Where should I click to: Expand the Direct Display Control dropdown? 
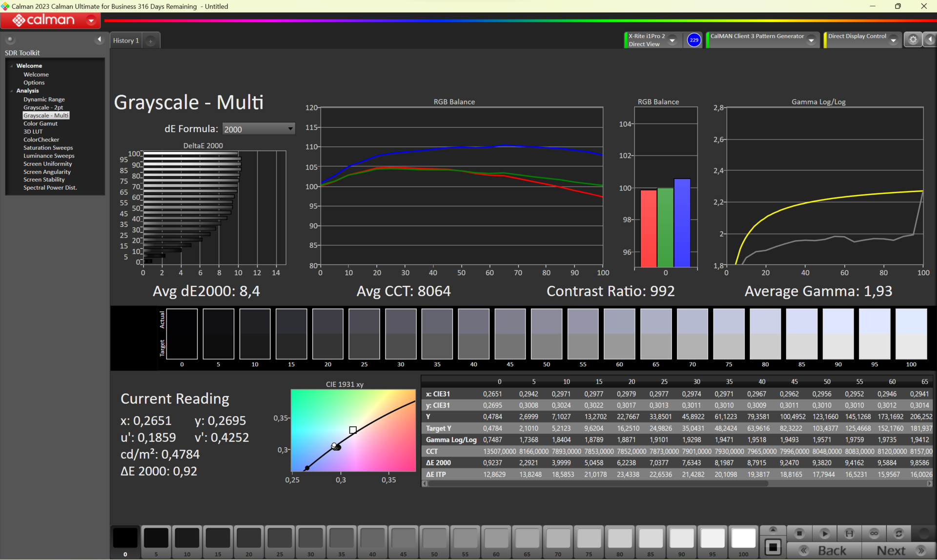(893, 40)
